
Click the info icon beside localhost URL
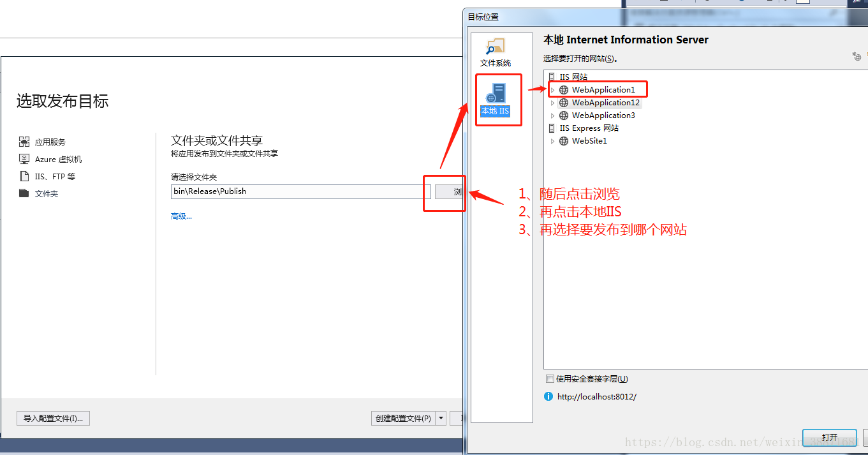(548, 396)
